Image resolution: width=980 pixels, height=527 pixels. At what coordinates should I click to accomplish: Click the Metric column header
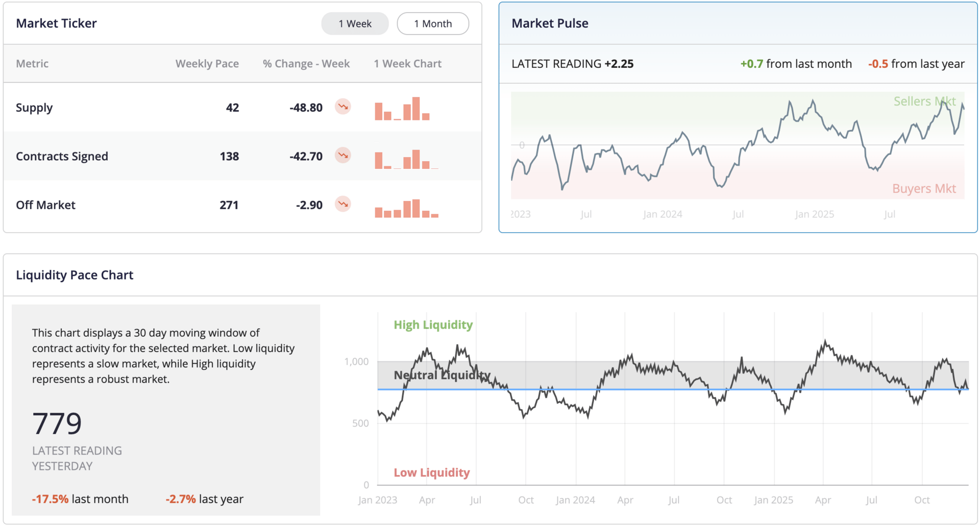click(32, 64)
